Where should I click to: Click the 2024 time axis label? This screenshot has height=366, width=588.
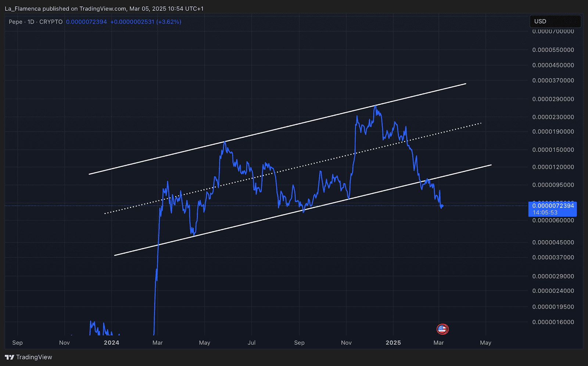tap(111, 343)
